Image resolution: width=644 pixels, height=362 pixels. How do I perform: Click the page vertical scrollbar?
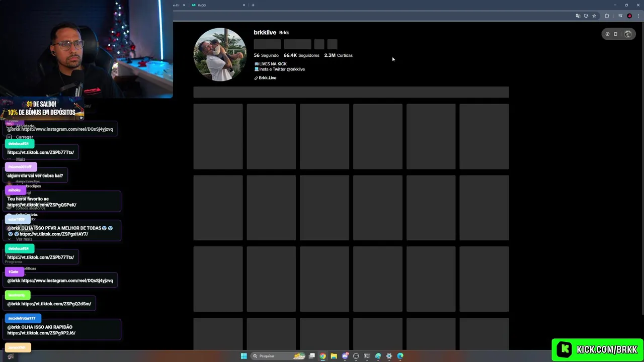pyautogui.click(x=641, y=168)
